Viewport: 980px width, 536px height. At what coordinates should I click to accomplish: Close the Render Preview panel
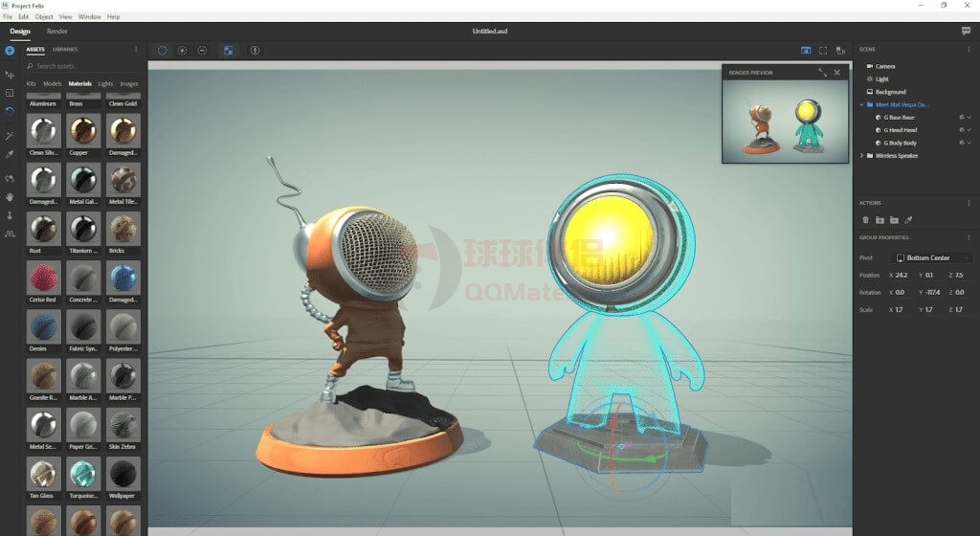click(x=837, y=73)
